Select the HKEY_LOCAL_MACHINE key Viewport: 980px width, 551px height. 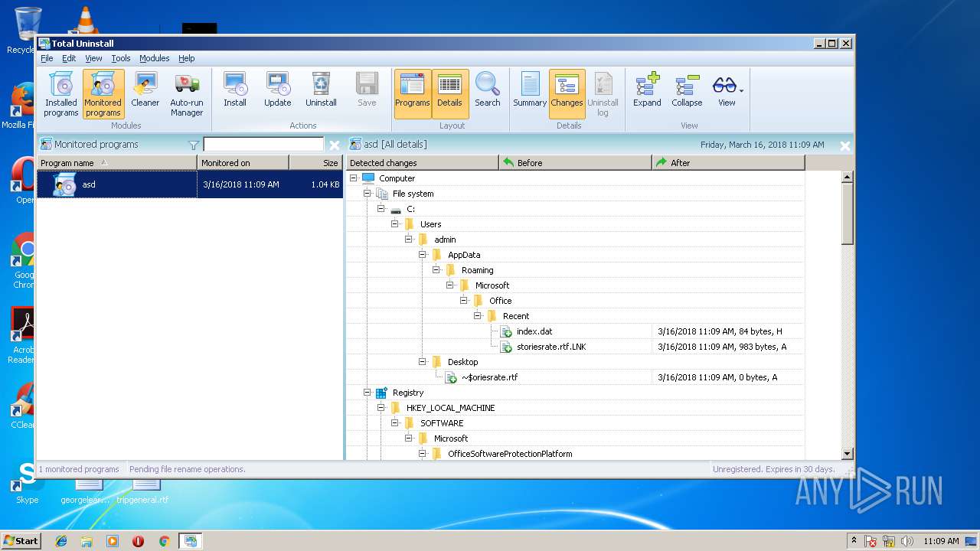coord(450,408)
